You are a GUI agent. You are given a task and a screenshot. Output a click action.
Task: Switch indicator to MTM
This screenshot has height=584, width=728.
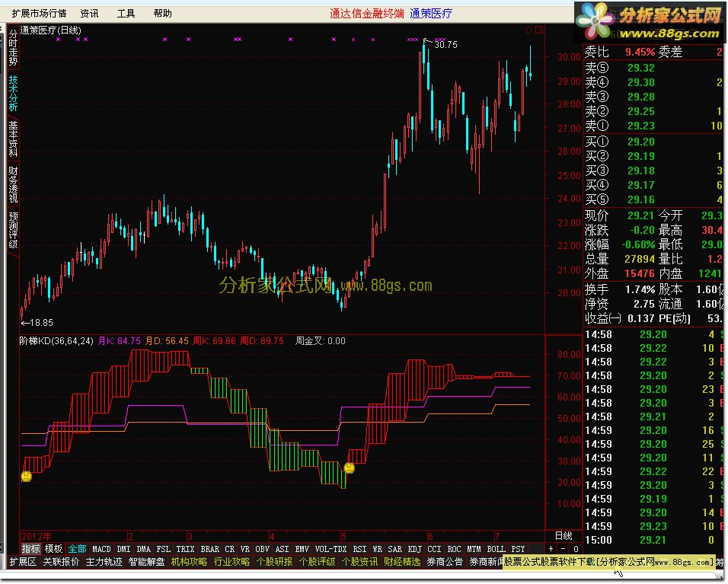(474, 549)
